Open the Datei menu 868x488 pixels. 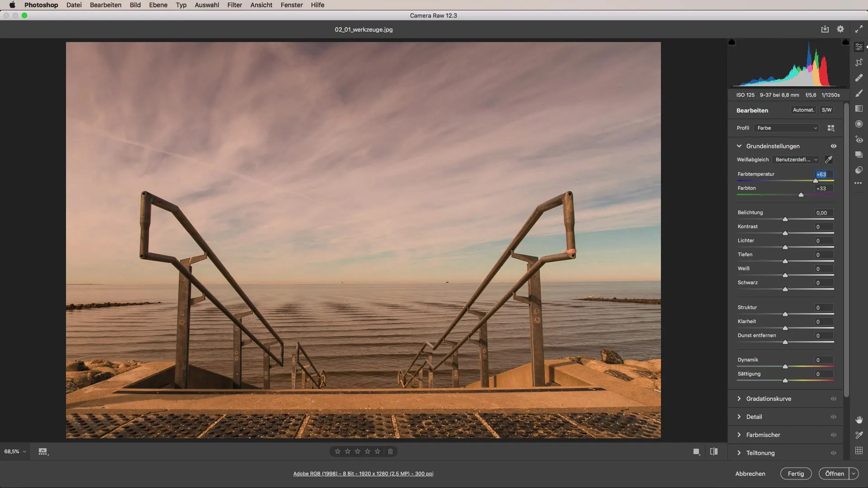pos(74,5)
